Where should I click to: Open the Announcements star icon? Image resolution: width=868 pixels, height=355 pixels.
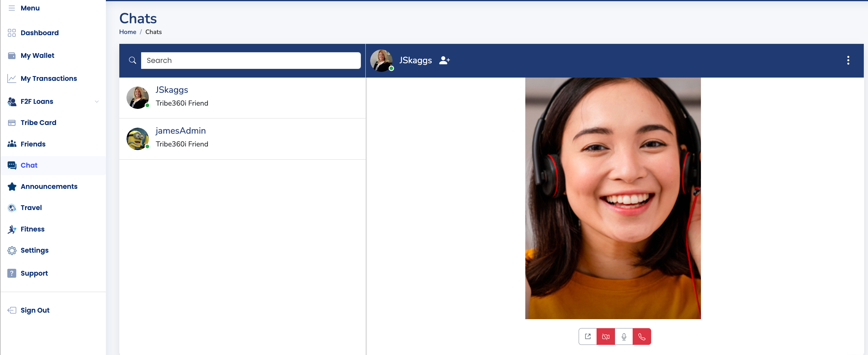pyautogui.click(x=12, y=186)
